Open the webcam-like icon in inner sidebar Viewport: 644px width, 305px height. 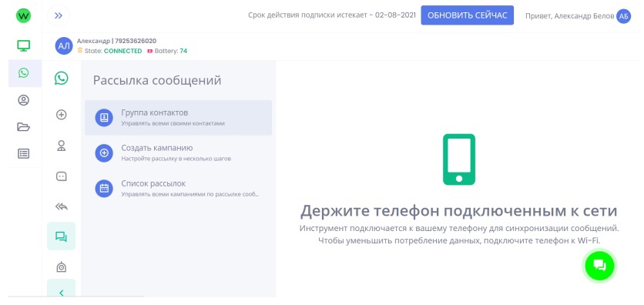click(61, 266)
